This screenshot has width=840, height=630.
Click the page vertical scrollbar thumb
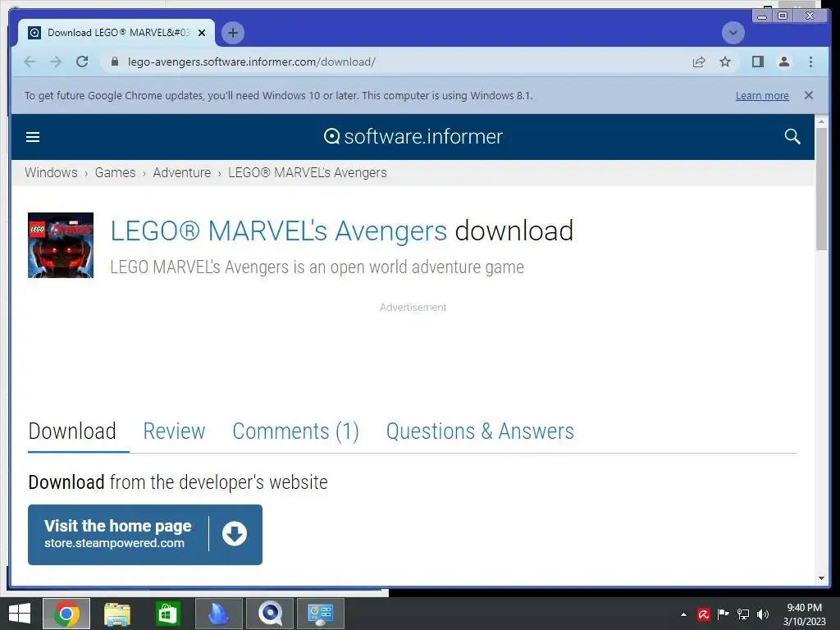pyautogui.click(x=821, y=188)
